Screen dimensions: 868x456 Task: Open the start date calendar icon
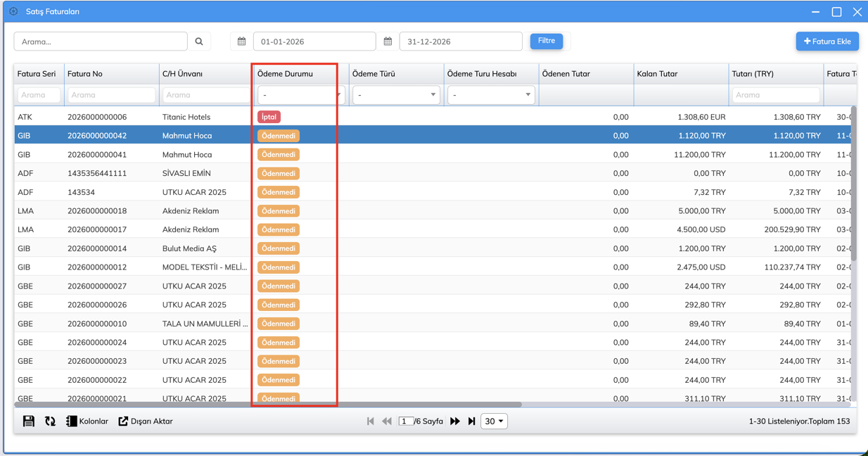pos(241,42)
